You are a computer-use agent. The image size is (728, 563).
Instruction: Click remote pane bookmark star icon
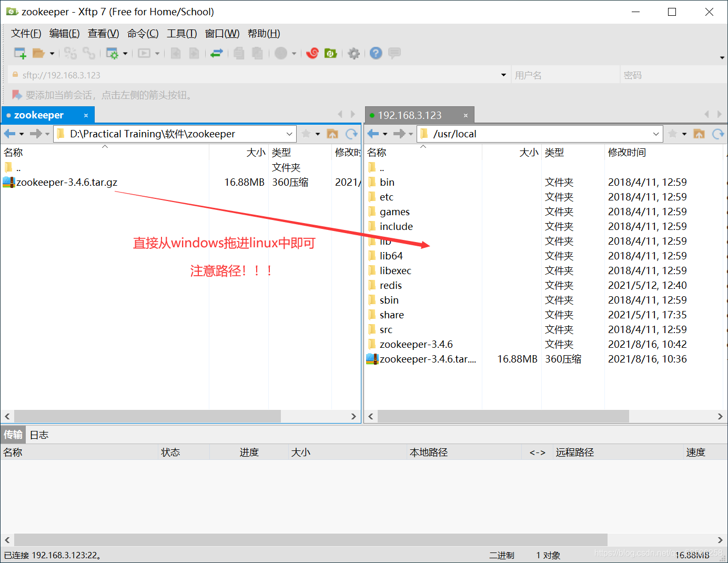[673, 134]
